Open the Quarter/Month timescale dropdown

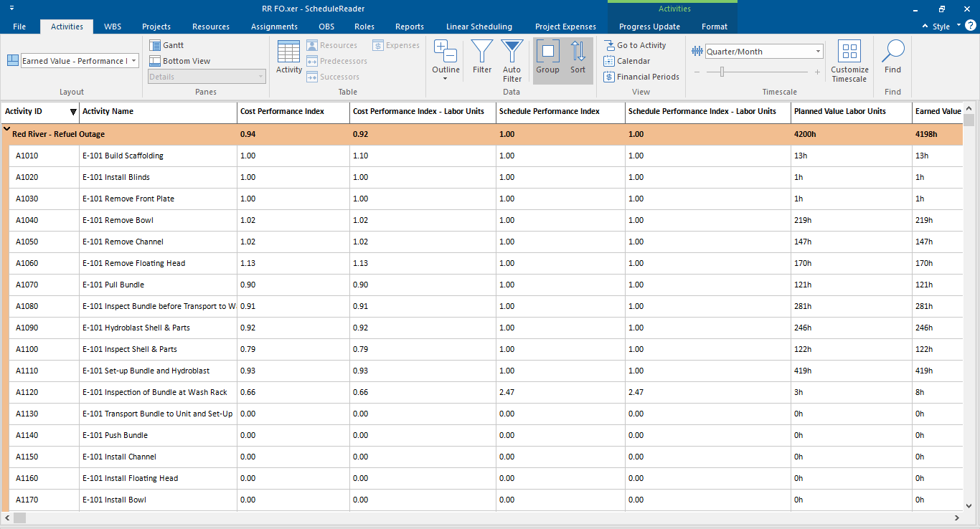(818, 52)
